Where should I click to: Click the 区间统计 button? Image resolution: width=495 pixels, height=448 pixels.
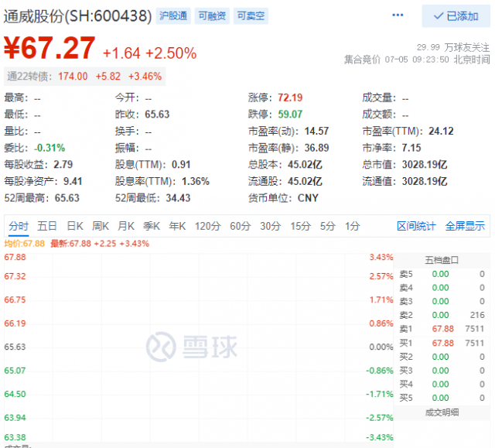[x=416, y=226]
